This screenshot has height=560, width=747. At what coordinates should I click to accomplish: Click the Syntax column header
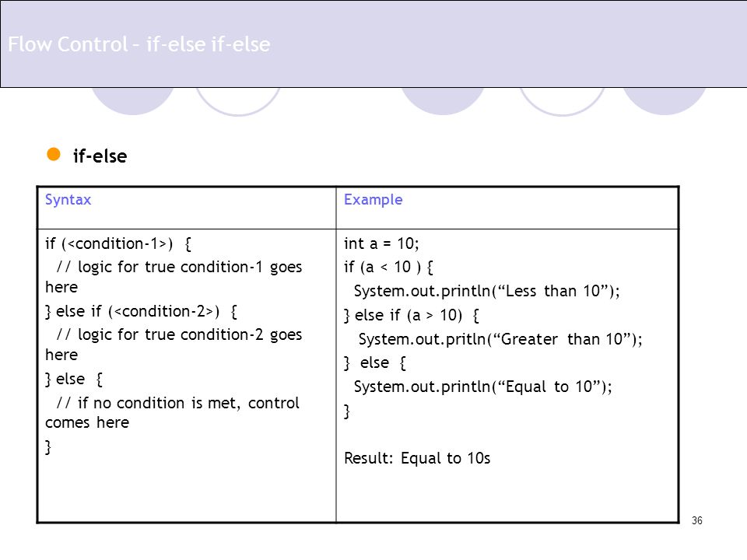coord(68,200)
